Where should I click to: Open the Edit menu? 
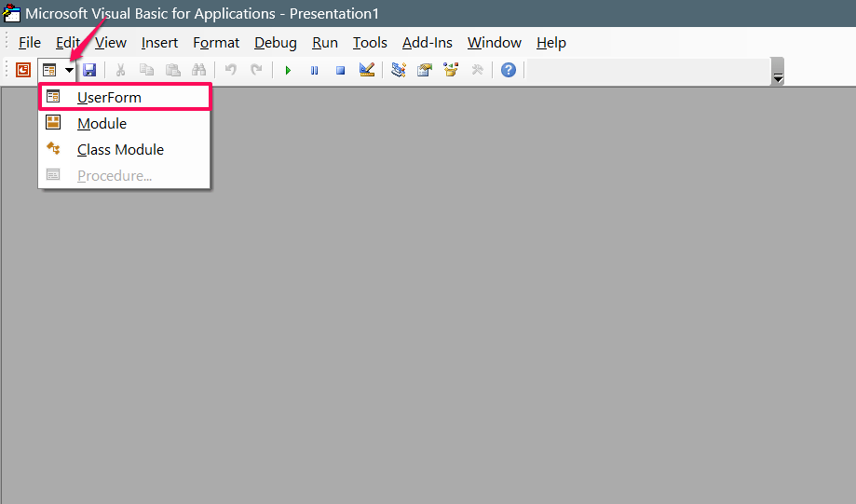click(68, 43)
